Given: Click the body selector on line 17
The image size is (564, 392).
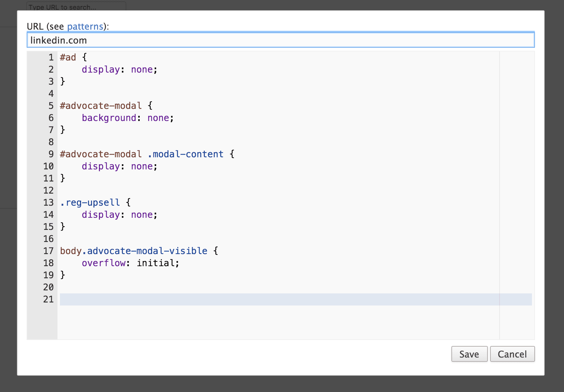Looking at the screenshot, I should coord(71,251).
